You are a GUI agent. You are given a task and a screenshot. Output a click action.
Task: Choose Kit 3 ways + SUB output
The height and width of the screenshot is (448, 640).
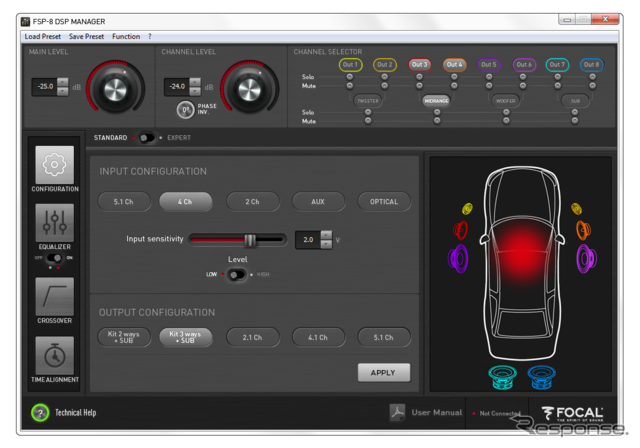(x=185, y=337)
